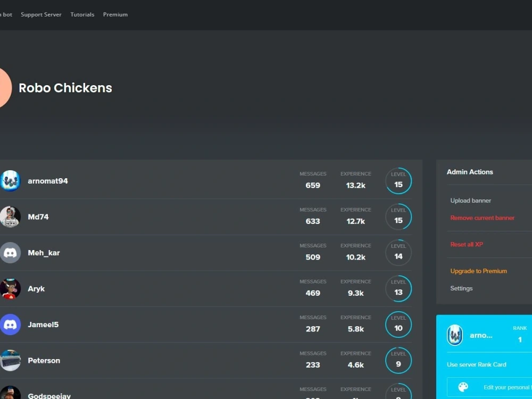This screenshot has height=399, width=532.
Task: Open Settings in Admin Actions
Action: pyautogui.click(x=461, y=288)
